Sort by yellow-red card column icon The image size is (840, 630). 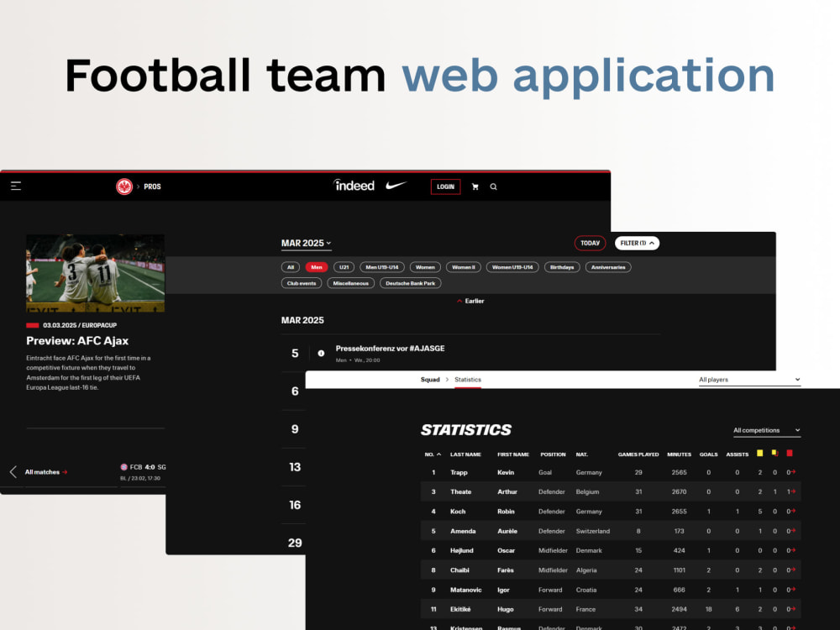point(774,454)
